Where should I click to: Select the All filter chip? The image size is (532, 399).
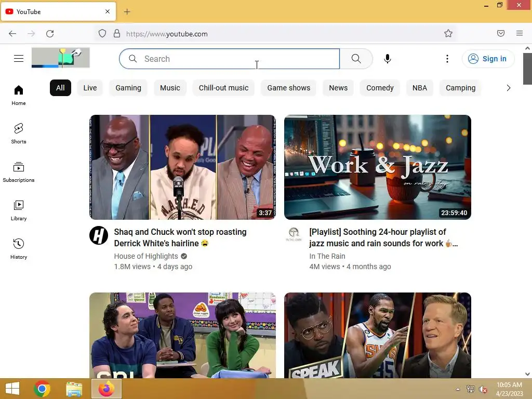(60, 88)
